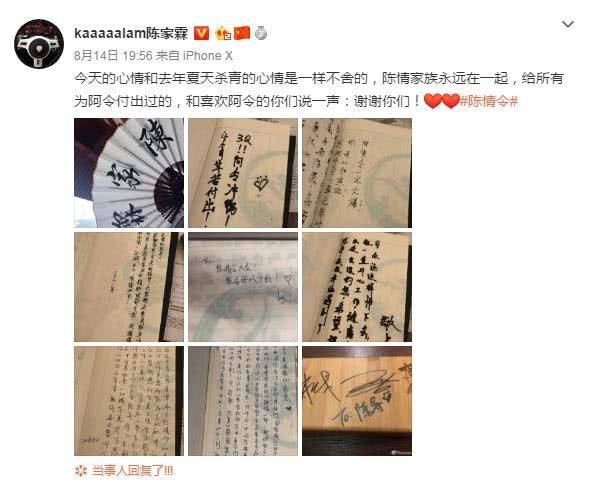589x482 pixels.
Task: Open the folding fan photo thumbnail
Action: (x=129, y=173)
